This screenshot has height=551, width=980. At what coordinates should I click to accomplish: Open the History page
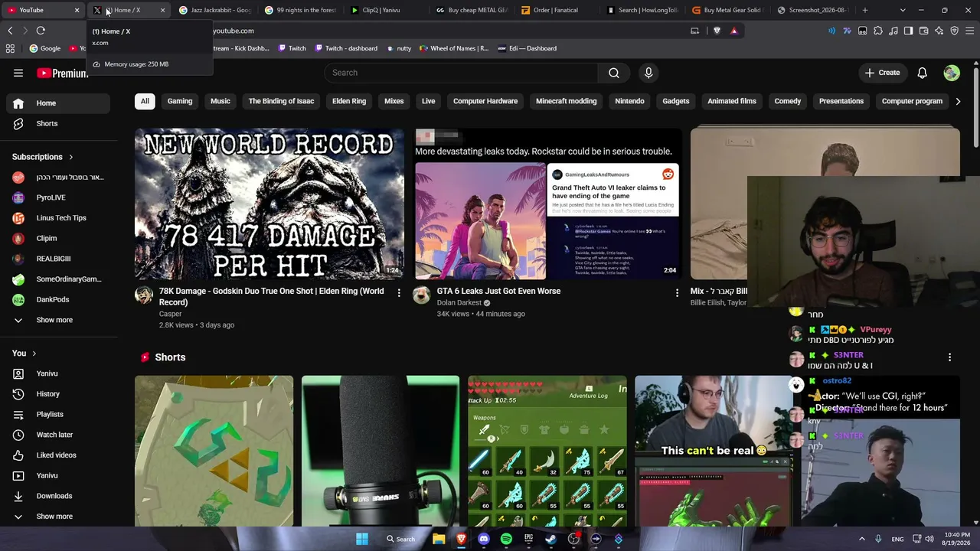point(58,394)
